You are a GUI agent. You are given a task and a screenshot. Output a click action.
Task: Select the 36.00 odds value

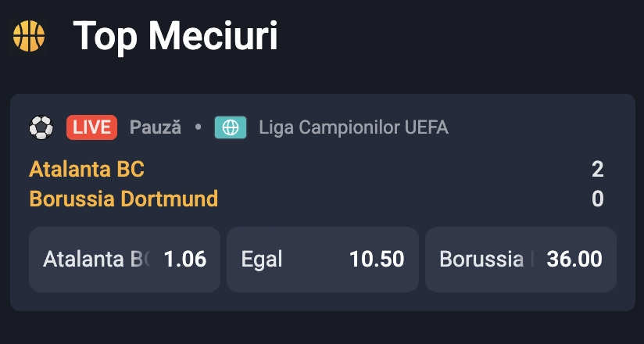(574, 260)
